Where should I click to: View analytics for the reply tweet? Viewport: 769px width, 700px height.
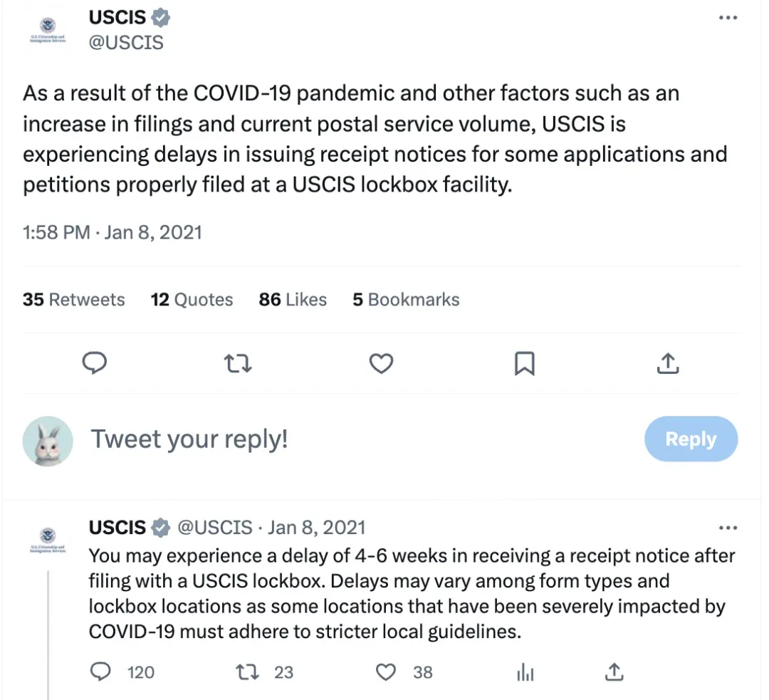tap(525, 672)
